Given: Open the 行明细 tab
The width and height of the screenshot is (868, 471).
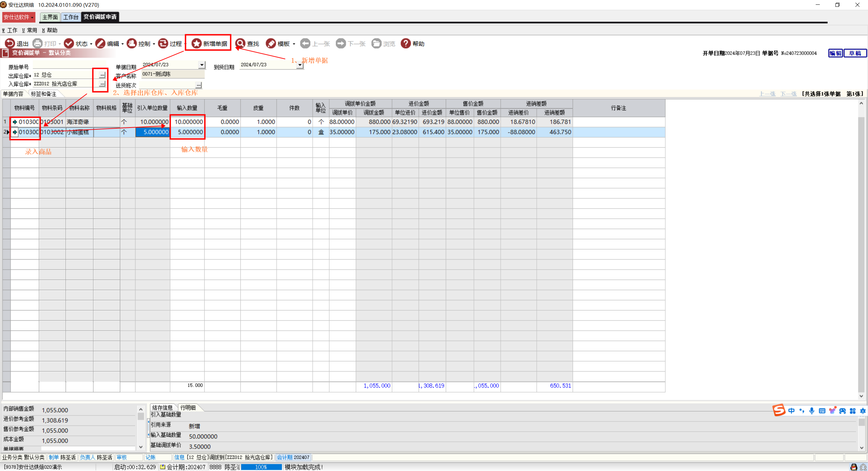Looking at the screenshot, I should pyautogui.click(x=188, y=408).
